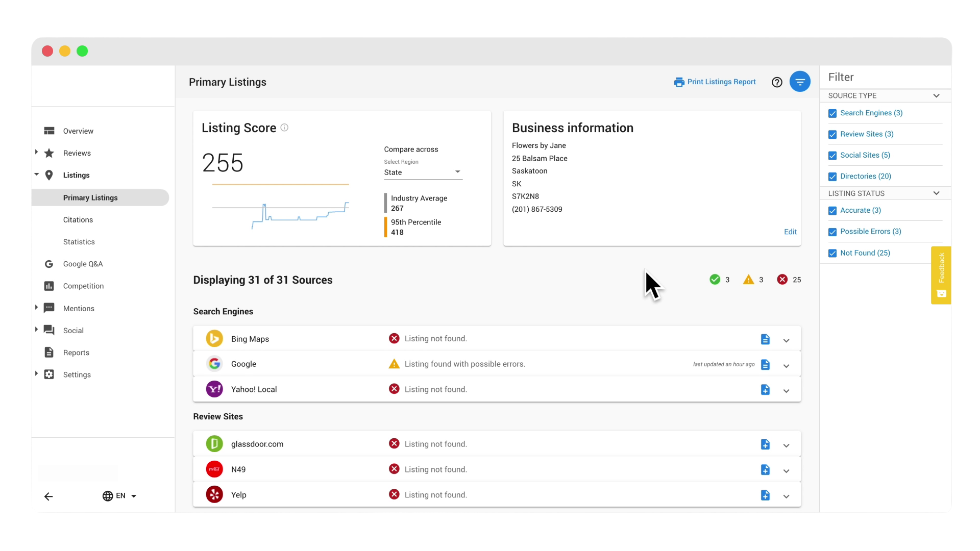This screenshot has height=551, width=980.
Task: Click the Bing Maps add listing icon
Action: 765,339
